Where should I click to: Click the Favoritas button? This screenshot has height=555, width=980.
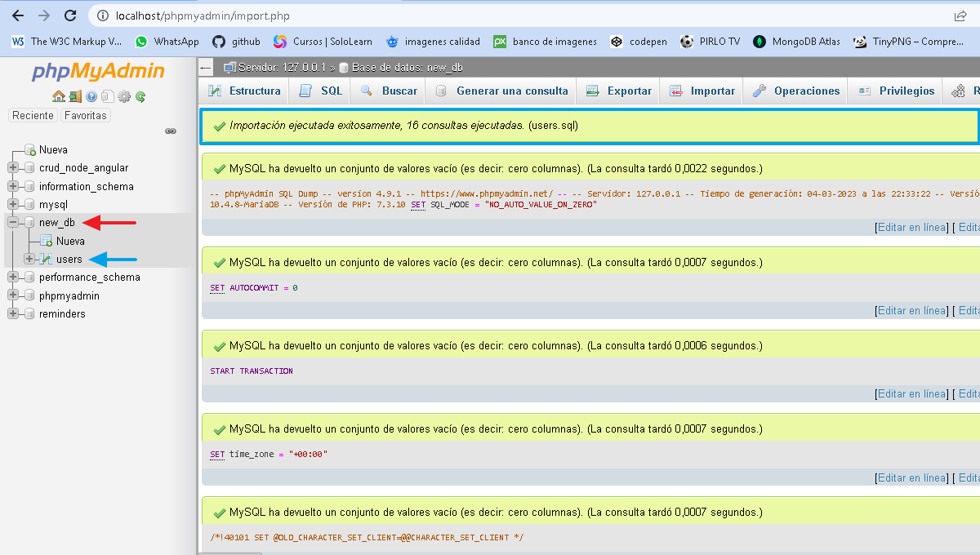tap(86, 116)
